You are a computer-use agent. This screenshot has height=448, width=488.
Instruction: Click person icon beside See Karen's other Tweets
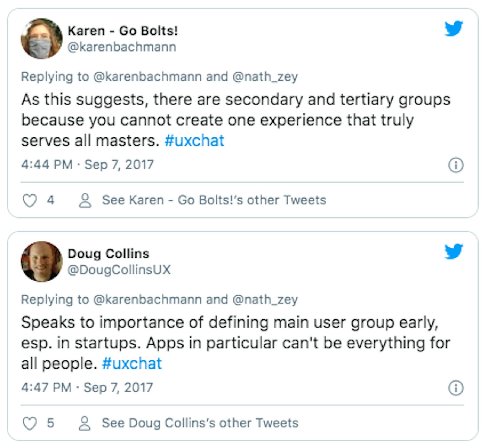pos(85,200)
